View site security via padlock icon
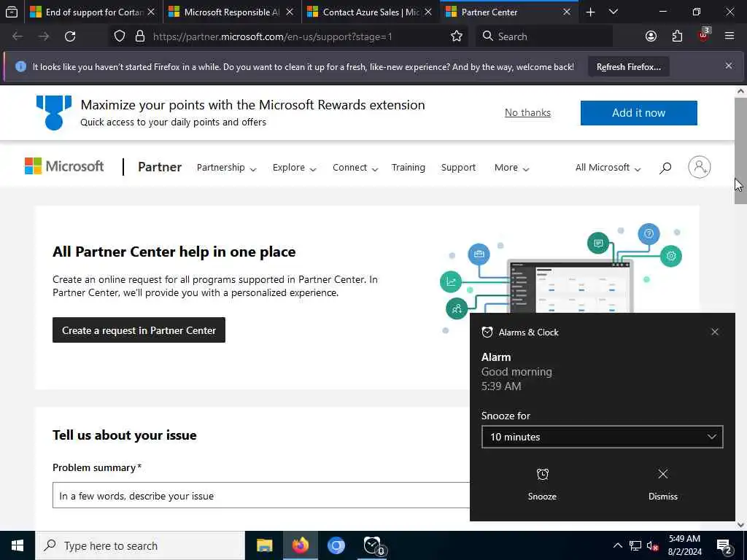 (139, 36)
